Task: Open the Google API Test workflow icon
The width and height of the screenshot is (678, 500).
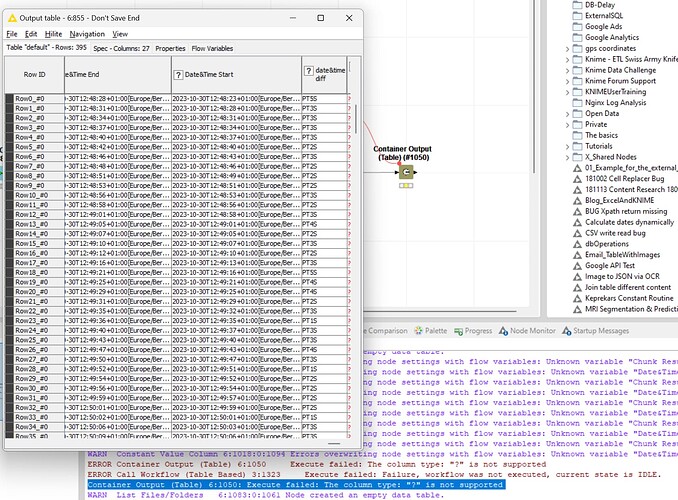Action: (577, 266)
